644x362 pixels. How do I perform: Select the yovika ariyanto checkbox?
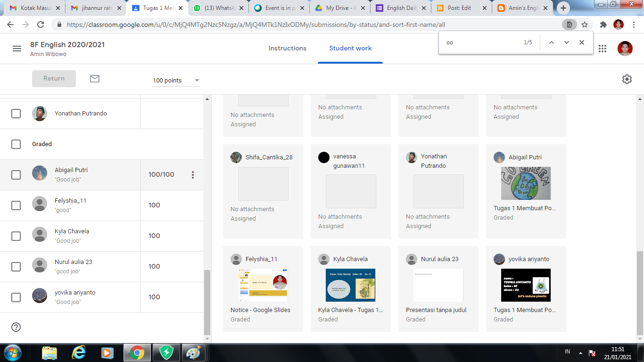(16, 297)
